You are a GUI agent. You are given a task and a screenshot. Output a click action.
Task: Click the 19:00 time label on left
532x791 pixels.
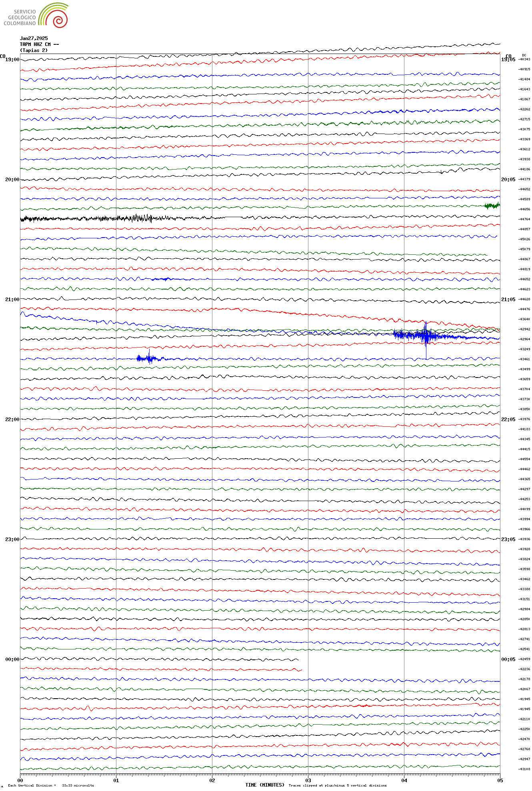(12, 60)
